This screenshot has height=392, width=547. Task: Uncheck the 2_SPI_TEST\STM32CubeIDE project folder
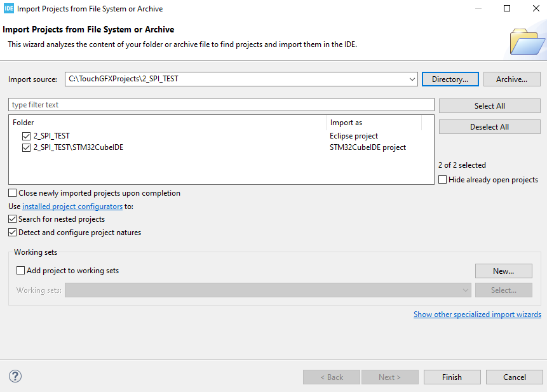click(x=26, y=147)
